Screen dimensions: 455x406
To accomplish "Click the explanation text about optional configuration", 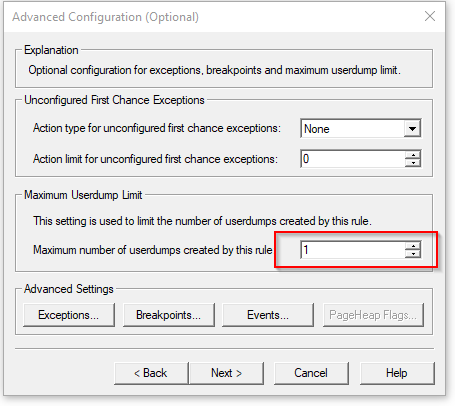I will pyautogui.click(x=215, y=70).
